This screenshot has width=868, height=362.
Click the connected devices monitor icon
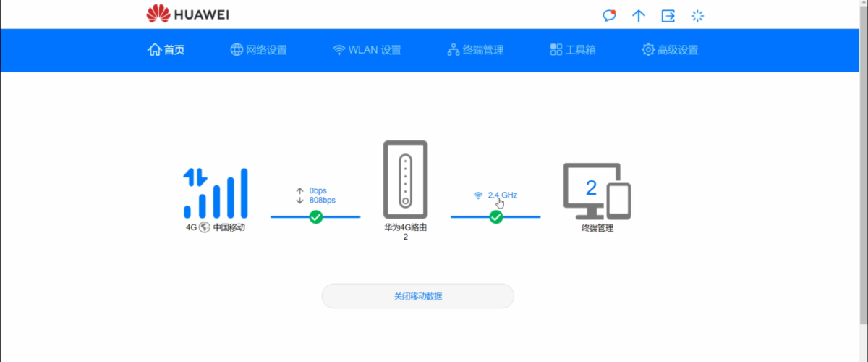[597, 192]
